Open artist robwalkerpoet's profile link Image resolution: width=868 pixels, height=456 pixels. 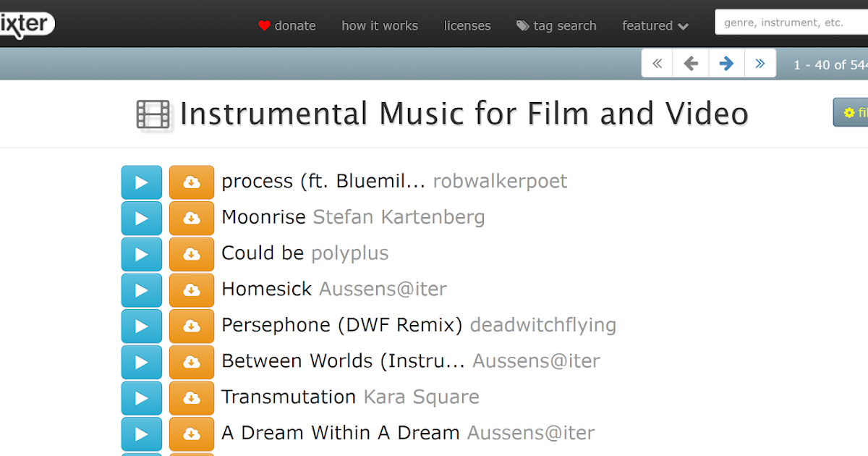pyautogui.click(x=500, y=181)
